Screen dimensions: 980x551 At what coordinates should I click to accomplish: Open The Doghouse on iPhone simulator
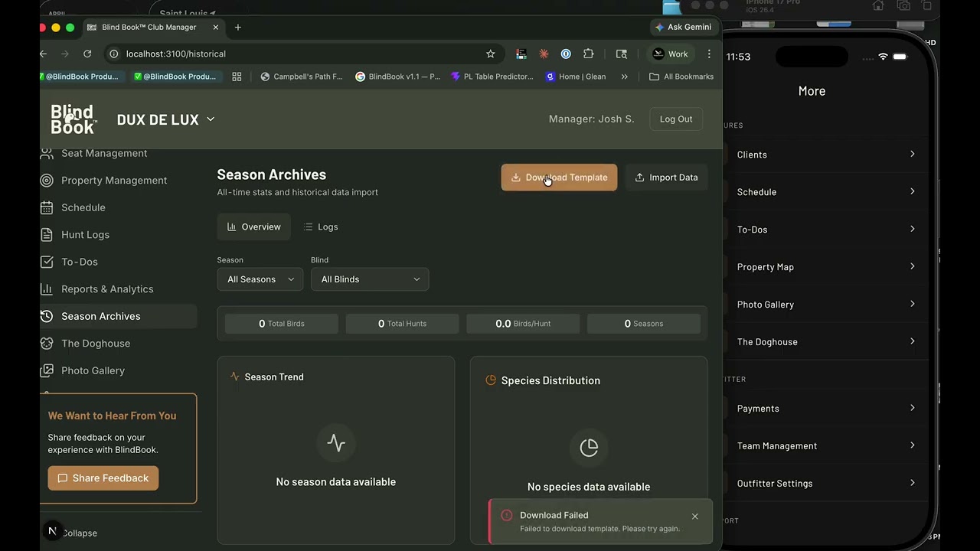[825, 342]
